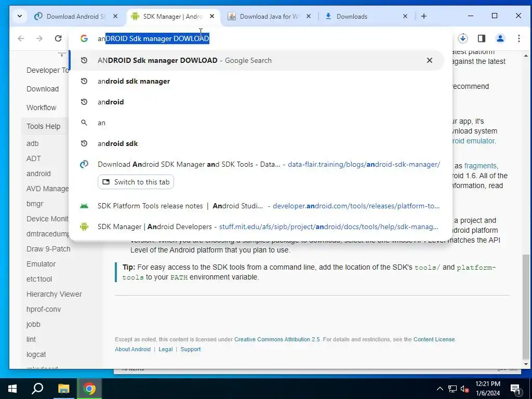Open Windows Start menu
The width and height of the screenshot is (532, 399).
click(x=12, y=389)
